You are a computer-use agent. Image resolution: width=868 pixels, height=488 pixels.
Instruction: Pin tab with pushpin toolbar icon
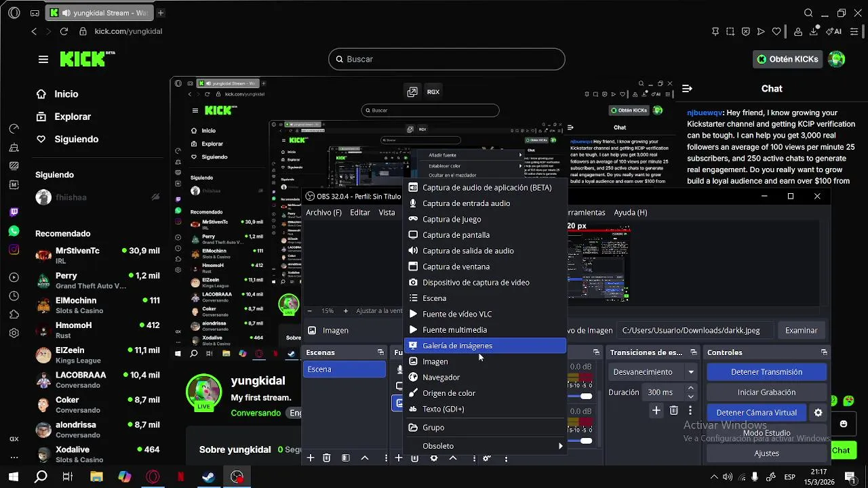pyautogui.click(x=715, y=31)
